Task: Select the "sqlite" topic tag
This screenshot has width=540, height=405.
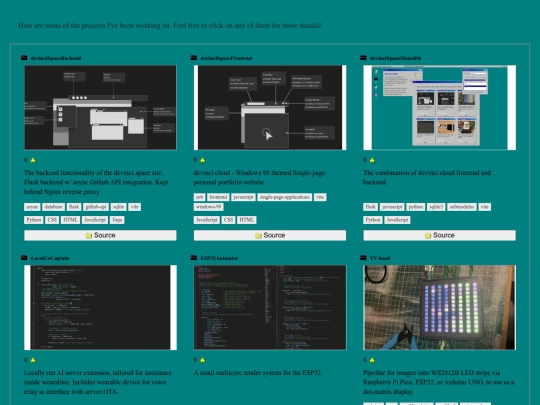Action: pyautogui.click(x=118, y=207)
